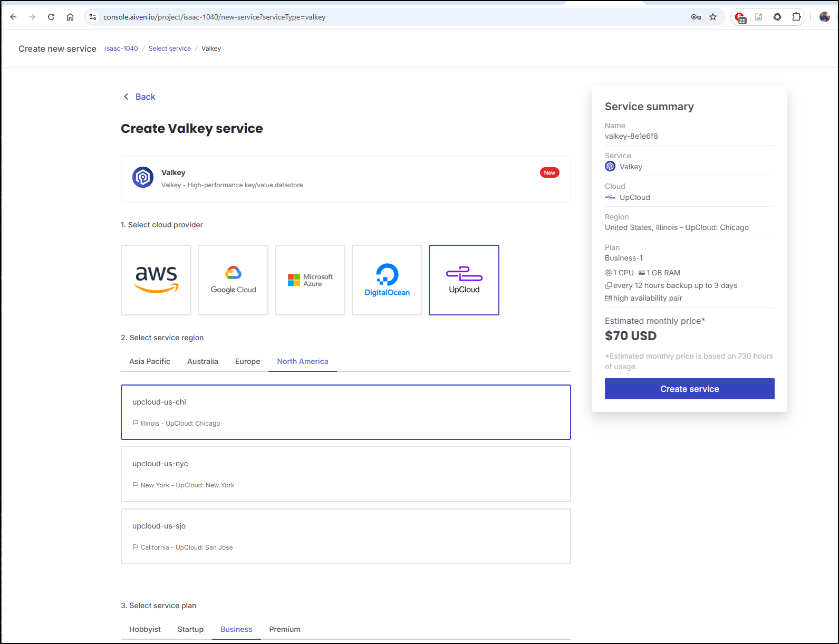Select upcloud-us-sjo region

346,536
